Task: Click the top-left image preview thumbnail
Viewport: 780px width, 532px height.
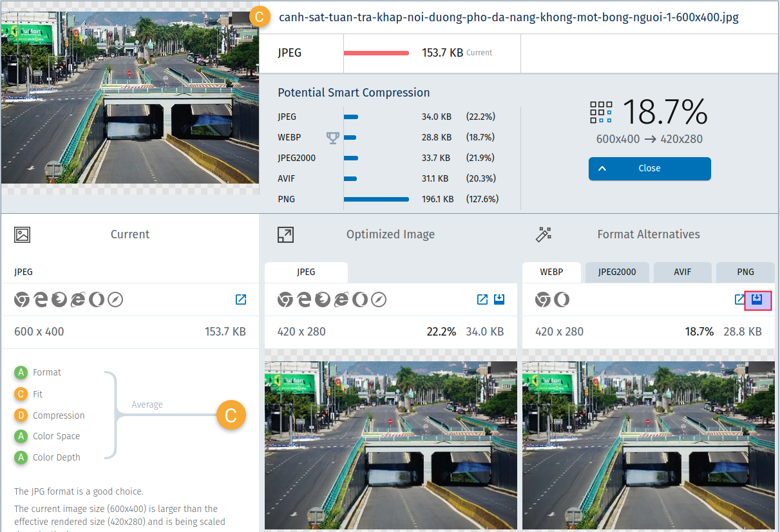Action: point(129,97)
